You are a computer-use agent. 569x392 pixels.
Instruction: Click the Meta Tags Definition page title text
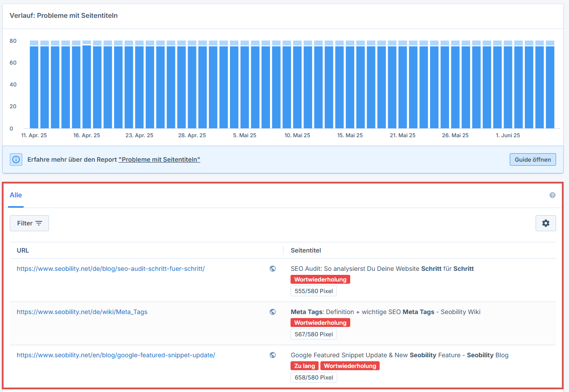point(385,312)
